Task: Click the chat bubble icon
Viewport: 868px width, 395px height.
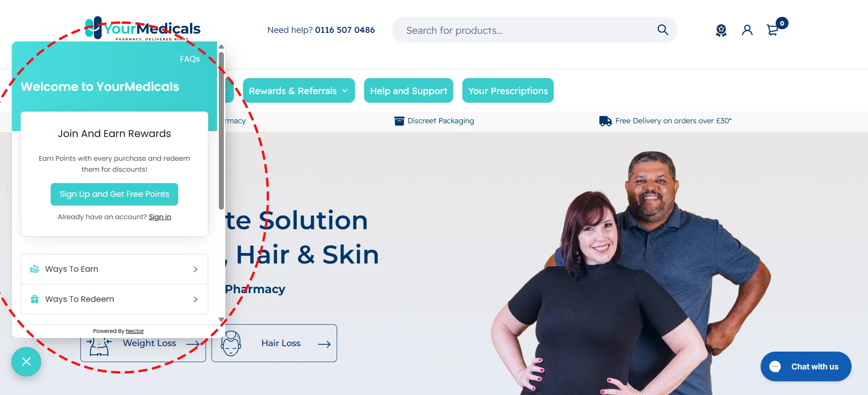Action: (775, 367)
